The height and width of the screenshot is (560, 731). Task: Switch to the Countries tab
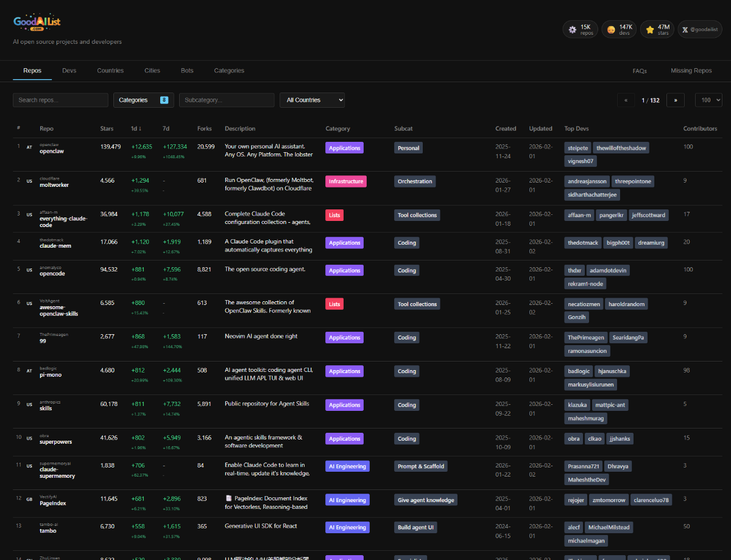click(x=110, y=71)
